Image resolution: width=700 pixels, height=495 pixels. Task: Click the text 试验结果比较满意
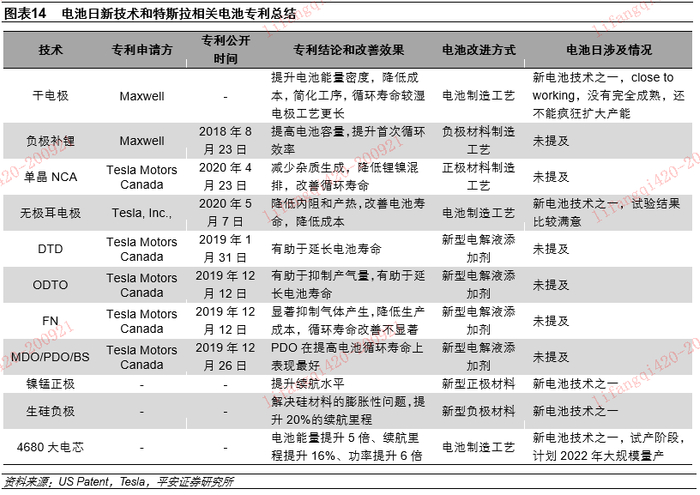606,213
